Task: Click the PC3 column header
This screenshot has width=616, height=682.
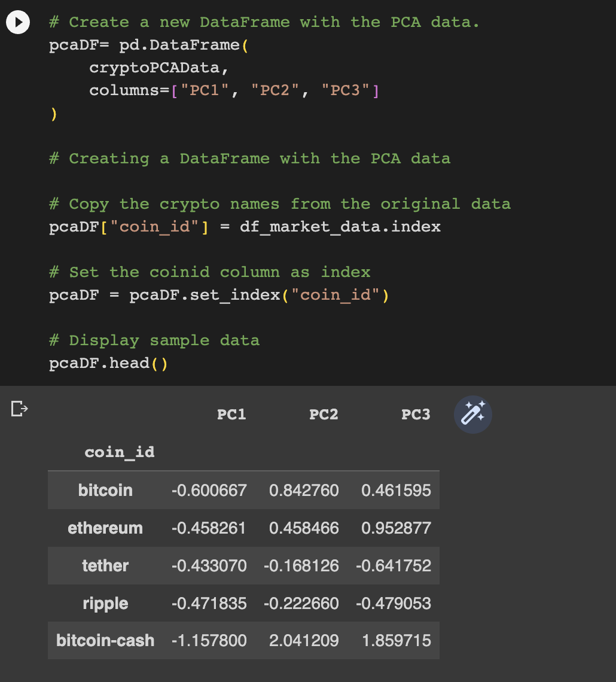Action: click(416, 414)
